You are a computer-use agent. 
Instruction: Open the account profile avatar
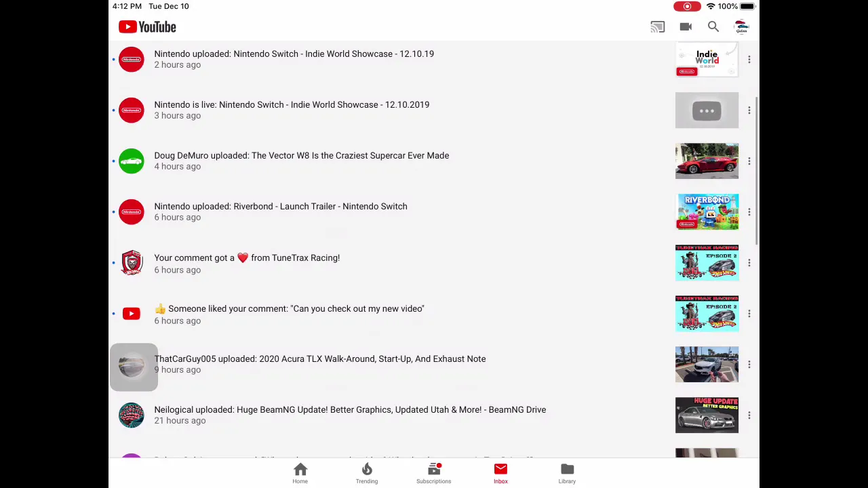tap(741, 27)
